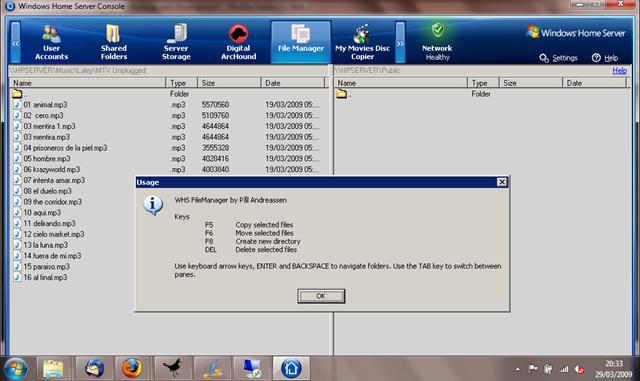Click the size value 5109760

(x=215, y=115)
